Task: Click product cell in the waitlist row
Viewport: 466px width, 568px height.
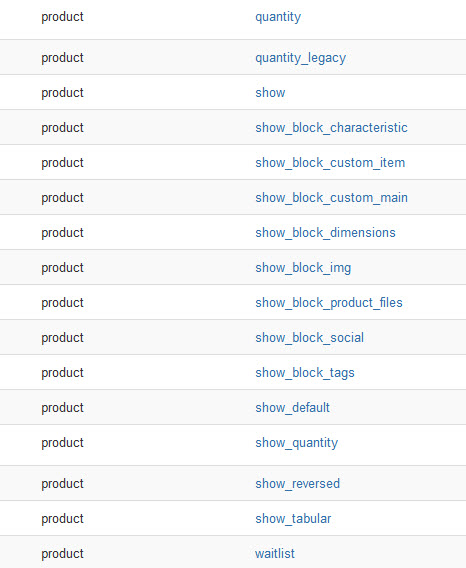Action: tap(62, 554)
